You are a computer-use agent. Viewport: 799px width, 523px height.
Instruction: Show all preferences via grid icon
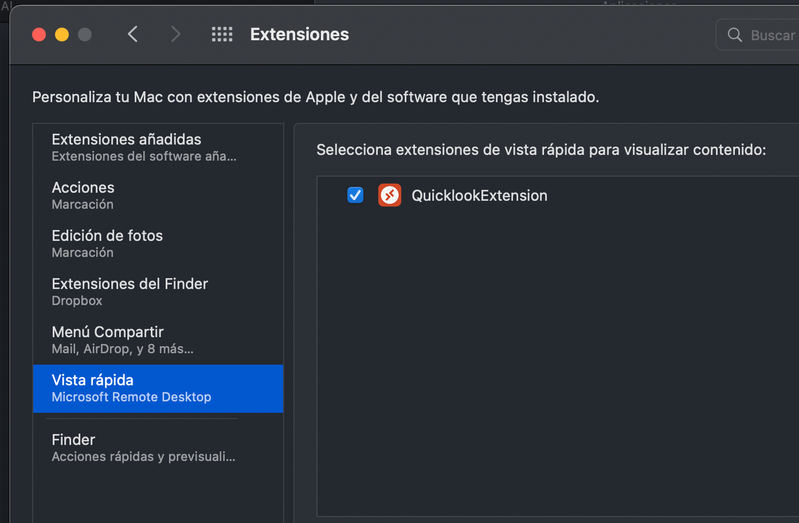point(222,34)
